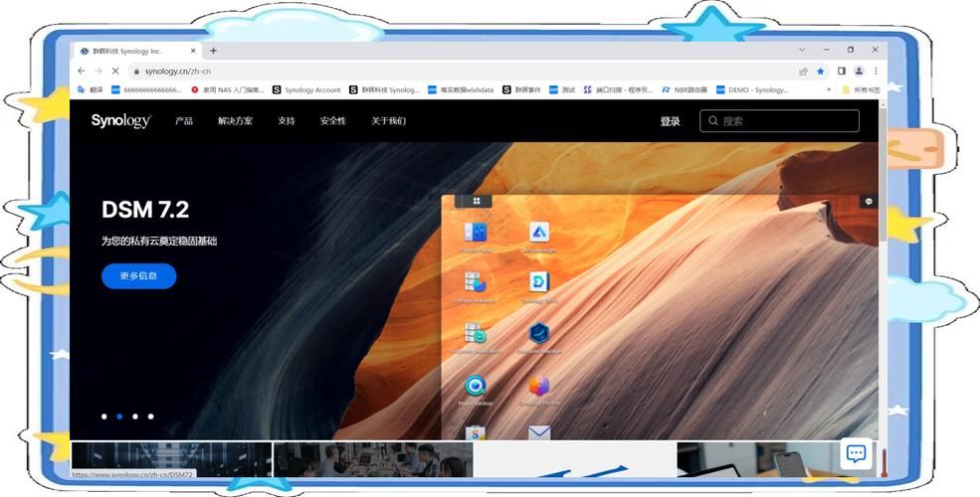Image resolution: width=980 pixels, height=497 pixels.
Task: Open the tab search chevron
Action: [x=802, y=50]
